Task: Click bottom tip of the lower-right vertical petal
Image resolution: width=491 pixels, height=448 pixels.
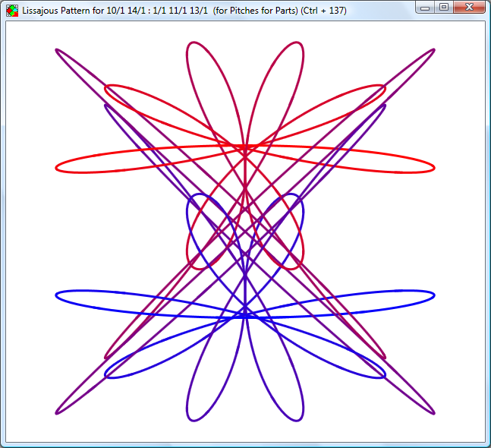Action: [x=295, y=418]
